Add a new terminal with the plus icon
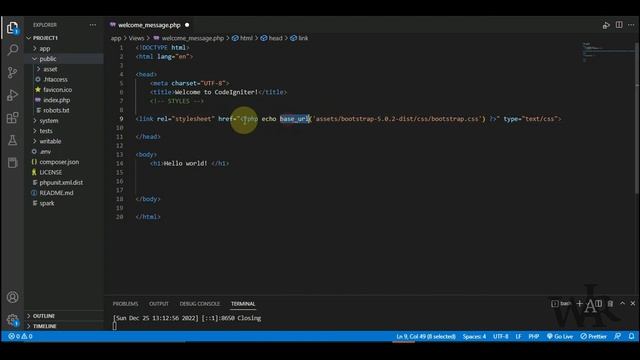Screen dimensions: 640x360 pos(579,303)
